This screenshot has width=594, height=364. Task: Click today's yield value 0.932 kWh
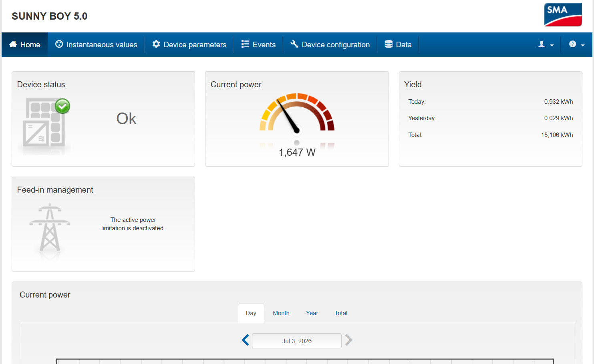[x=558, y=102]
